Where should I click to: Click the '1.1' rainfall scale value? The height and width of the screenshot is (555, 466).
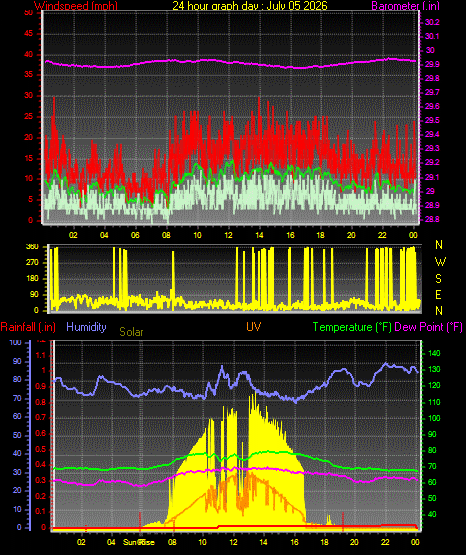coord(41,356)
